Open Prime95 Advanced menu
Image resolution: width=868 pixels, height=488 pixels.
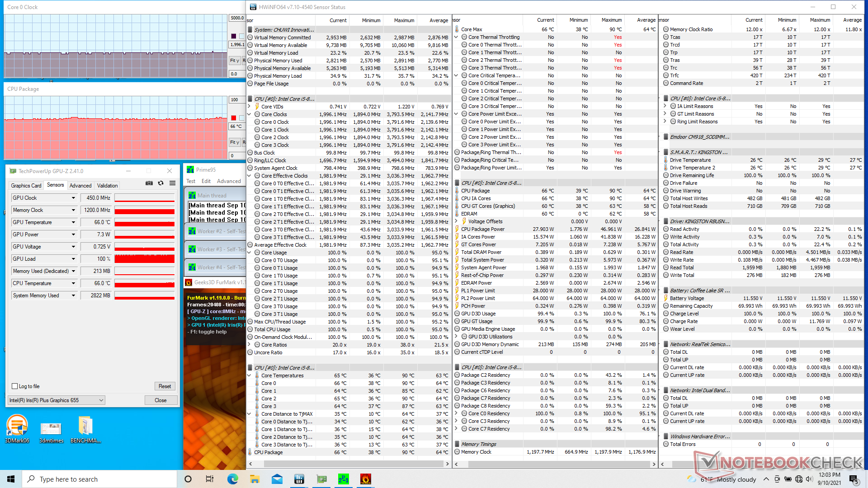tap(229, 181)
